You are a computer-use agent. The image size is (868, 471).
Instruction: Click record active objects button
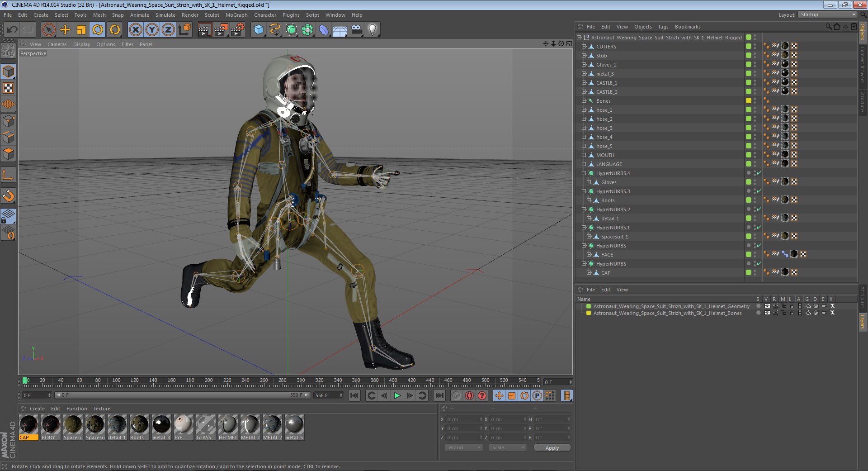click(x=457, y=396)
